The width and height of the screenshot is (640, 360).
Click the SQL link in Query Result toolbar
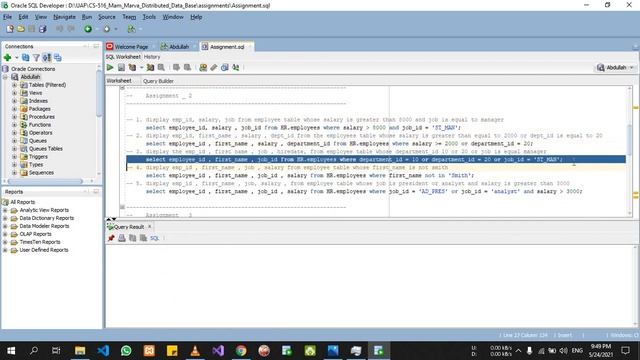tap(154, 238)
